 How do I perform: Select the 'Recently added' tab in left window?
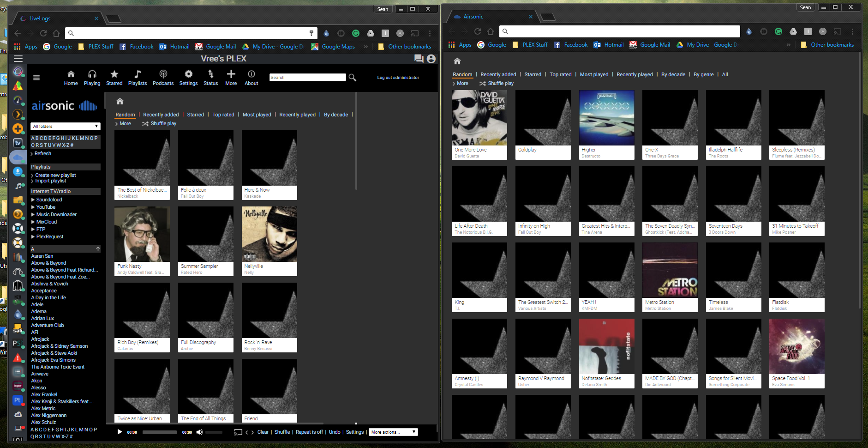(x=161, y=115)
